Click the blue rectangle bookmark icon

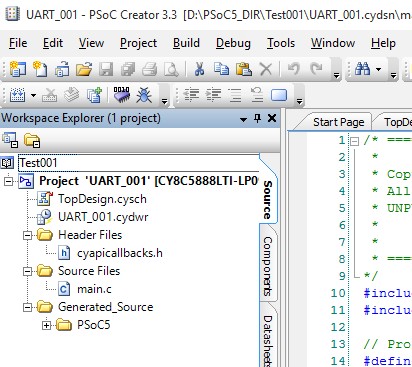(x=279, y=95)
